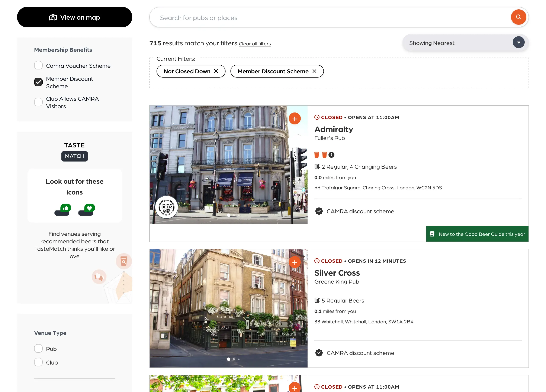Click the info icon beside Admiralty's cup ratings
This screenshot has width=546, height=392.
pos(331,155)
